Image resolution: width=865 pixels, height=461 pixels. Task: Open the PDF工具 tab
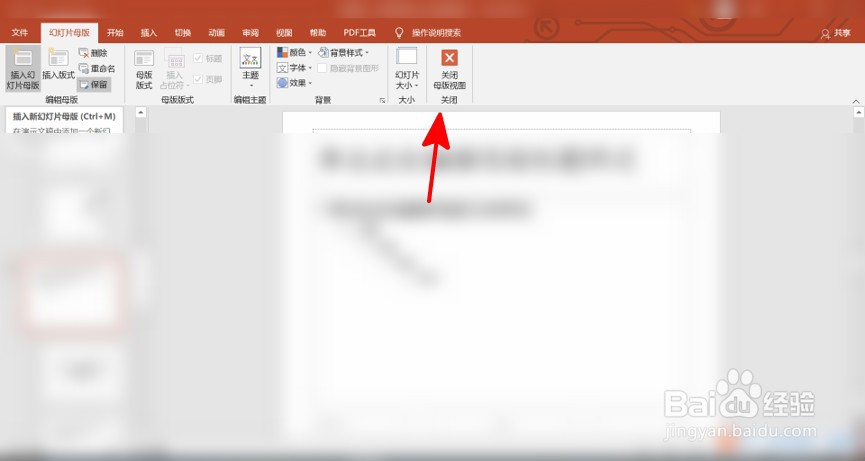360,33
